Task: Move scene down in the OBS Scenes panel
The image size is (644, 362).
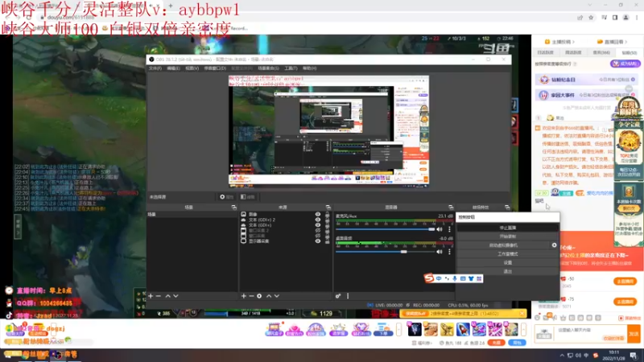Action: pos(175,296)
